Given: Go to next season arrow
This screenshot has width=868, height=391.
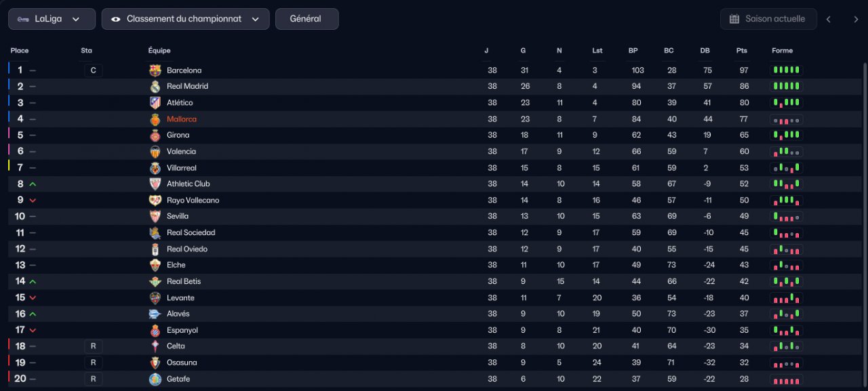Looking at the screenshot, I should pyautogui.click(x=856, y=19).
